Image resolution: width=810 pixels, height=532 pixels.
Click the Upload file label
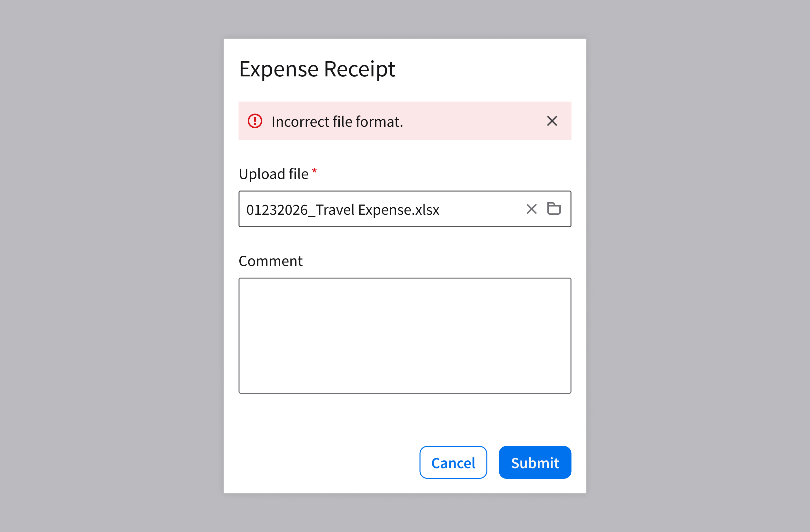coord(274,174)
